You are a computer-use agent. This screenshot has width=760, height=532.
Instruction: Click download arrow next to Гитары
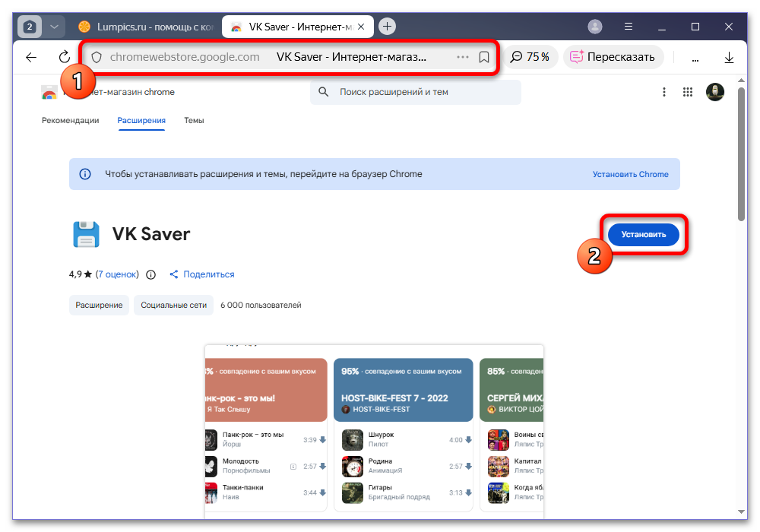coord(468,492)
